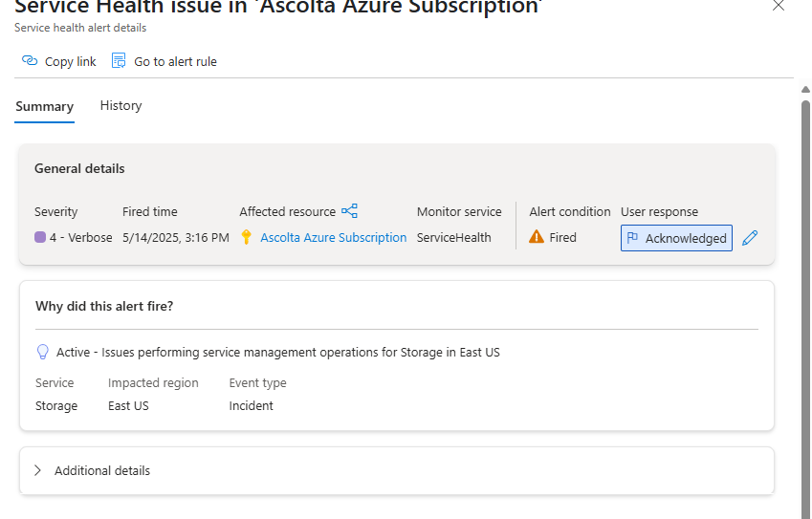Viewport: 812px width, 519px height.
Task: Click the '4 - Verbose' severity value
Action: pyautogui.click(x=80, y=237)
